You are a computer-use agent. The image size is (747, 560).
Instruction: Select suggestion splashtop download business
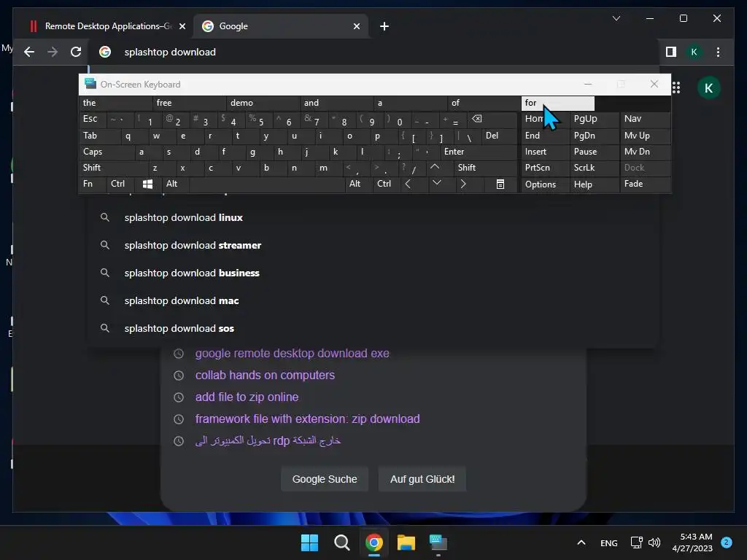[x=373, y=273]
